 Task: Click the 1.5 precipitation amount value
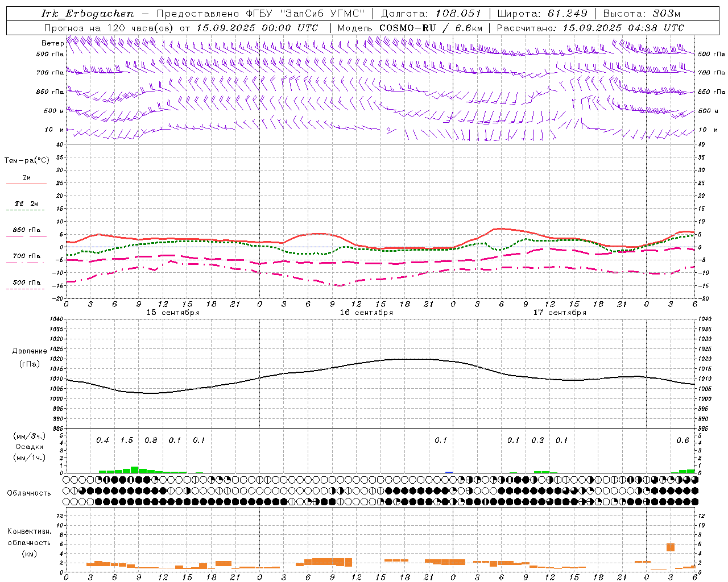pyautogui.click(x=127, y=440)
